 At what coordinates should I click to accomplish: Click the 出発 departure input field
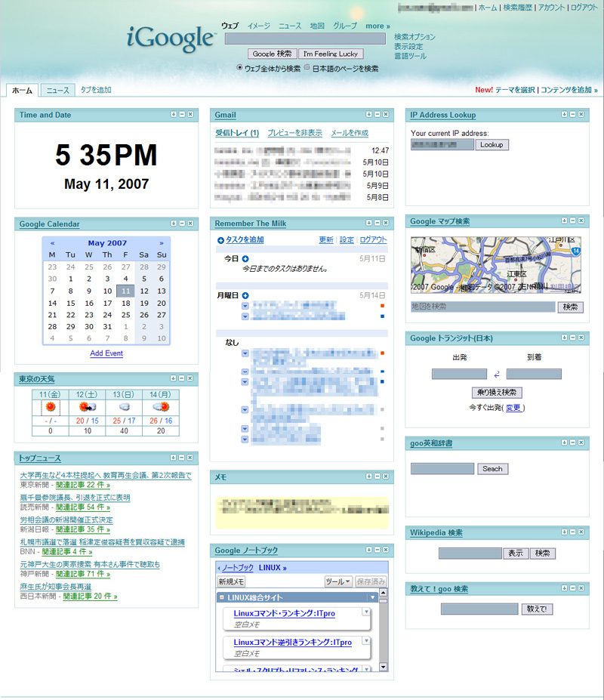coord(459,374)
